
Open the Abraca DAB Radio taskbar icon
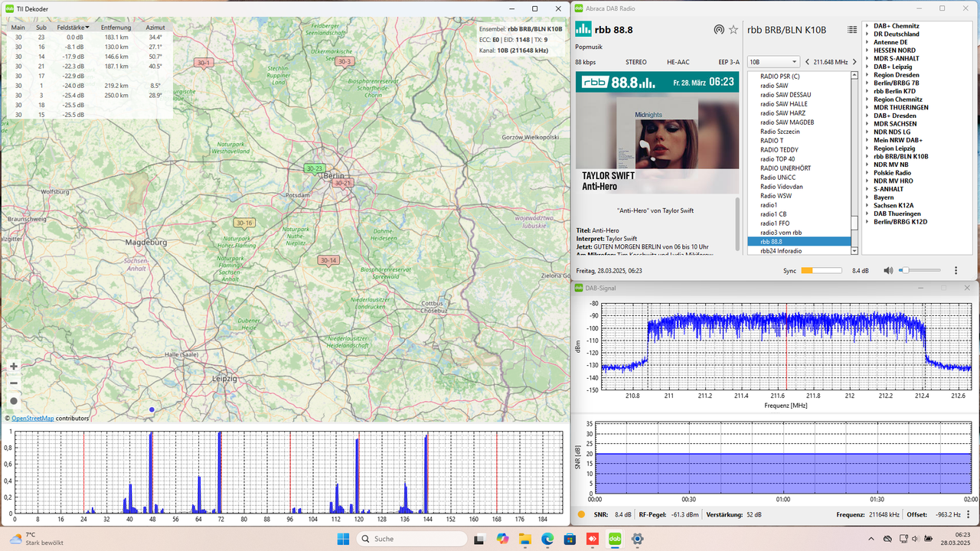614,540
